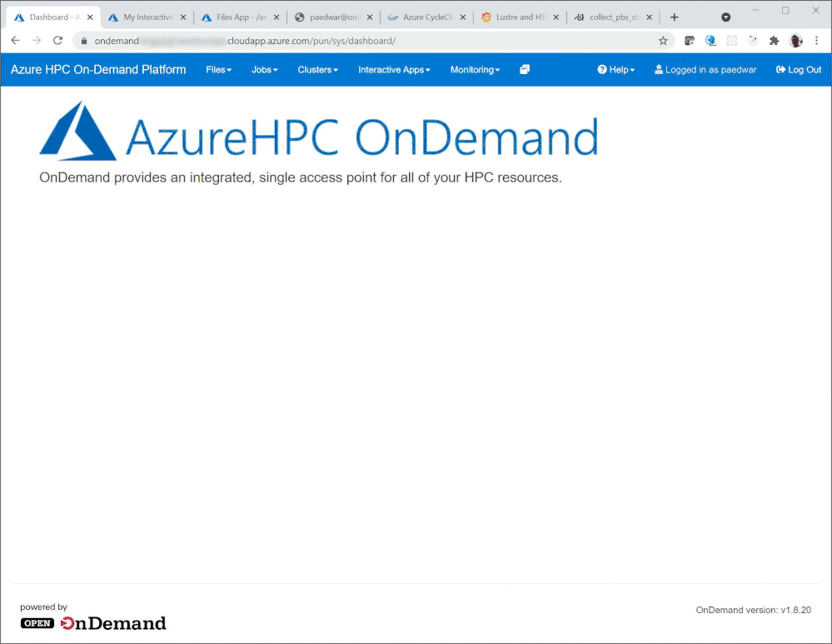Screen dimensions: 832x644
Task: Expand the Interactive Apps menu
Action: 394,69
